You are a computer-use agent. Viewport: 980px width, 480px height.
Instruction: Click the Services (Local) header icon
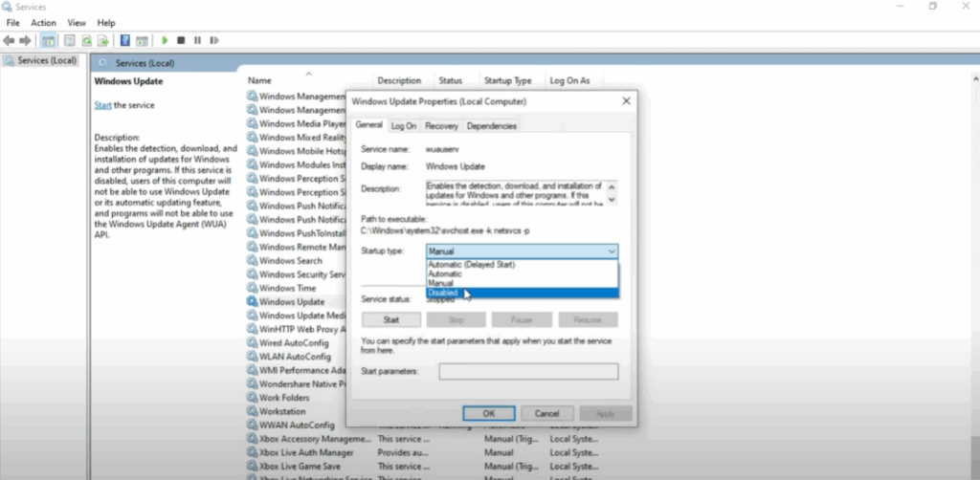103,63
